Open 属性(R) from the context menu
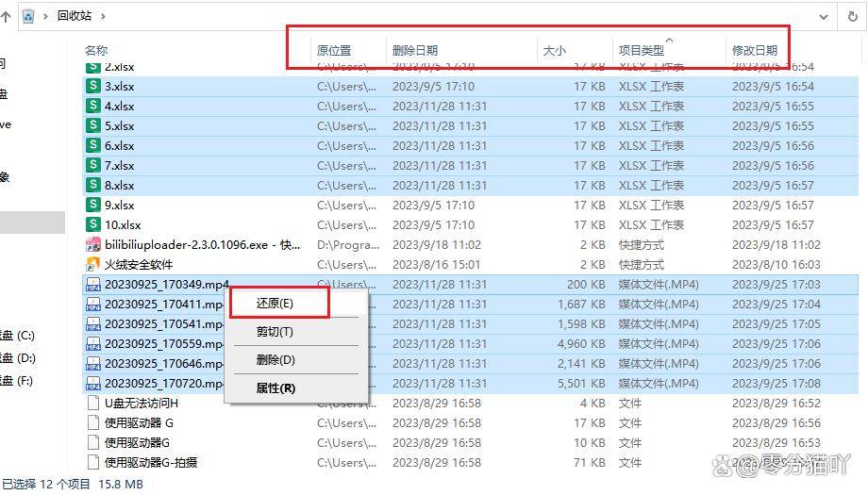The image size is (868, 495). coord(275,388)
